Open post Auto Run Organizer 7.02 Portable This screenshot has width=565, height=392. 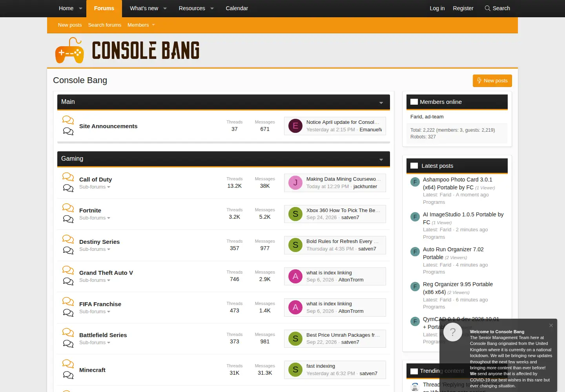(453, 253)
